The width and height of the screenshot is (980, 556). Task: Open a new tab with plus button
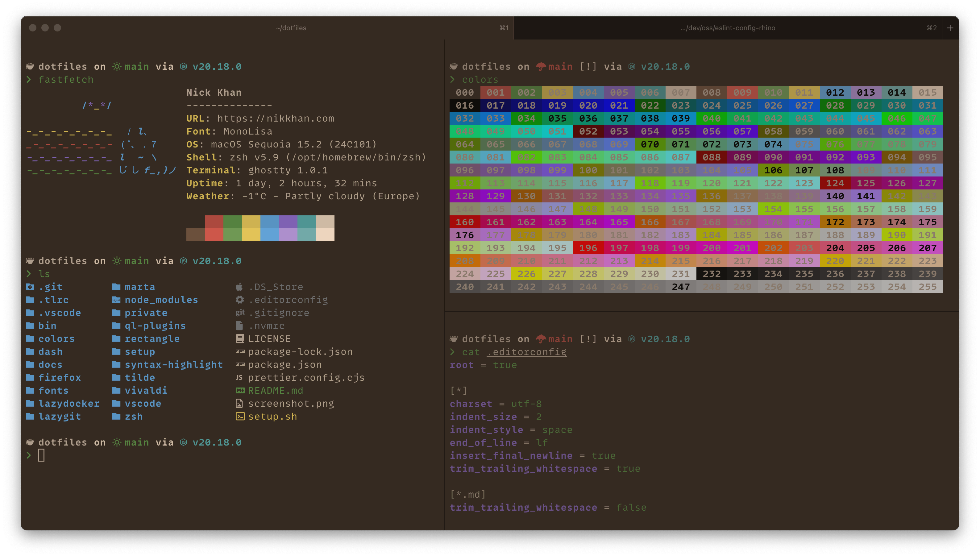click(x=950, y=28)
